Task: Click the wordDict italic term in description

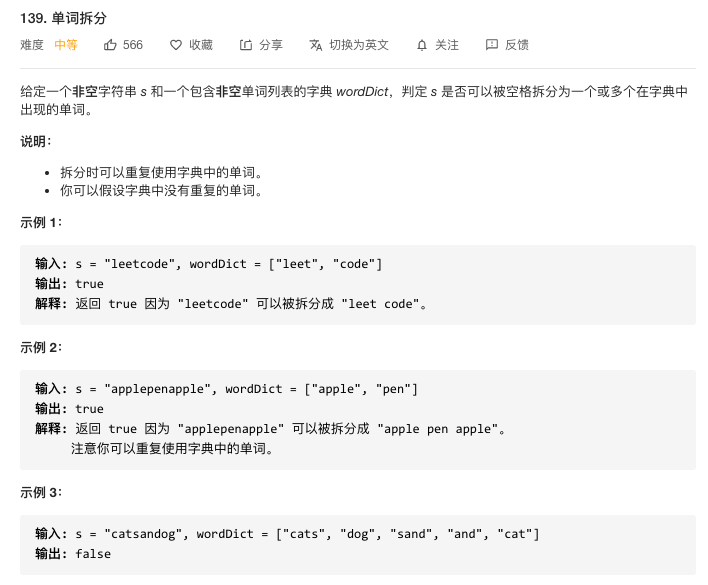Action: point(362,92)
